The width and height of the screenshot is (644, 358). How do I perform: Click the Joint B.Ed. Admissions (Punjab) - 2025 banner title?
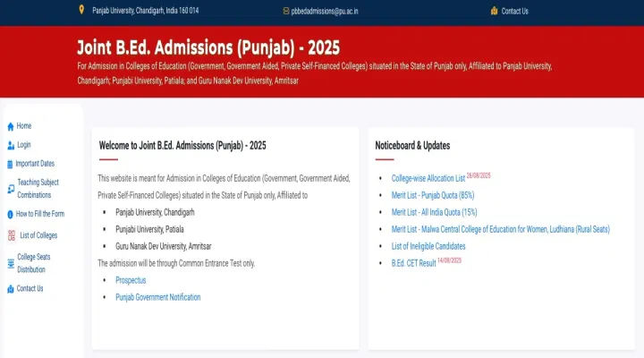tap(208, 47)
